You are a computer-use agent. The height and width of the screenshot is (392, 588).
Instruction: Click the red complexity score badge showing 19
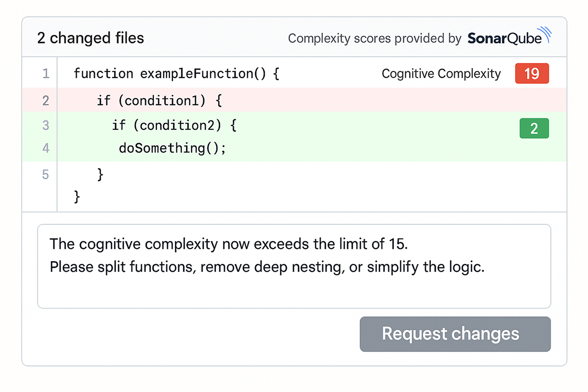pos(532,73)
